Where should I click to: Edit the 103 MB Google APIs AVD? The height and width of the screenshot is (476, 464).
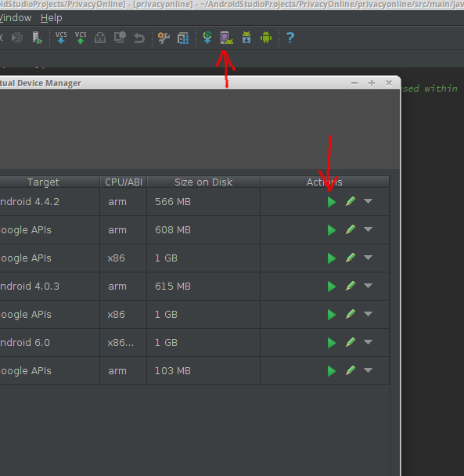pyautogui.click(x=351, y=370)
